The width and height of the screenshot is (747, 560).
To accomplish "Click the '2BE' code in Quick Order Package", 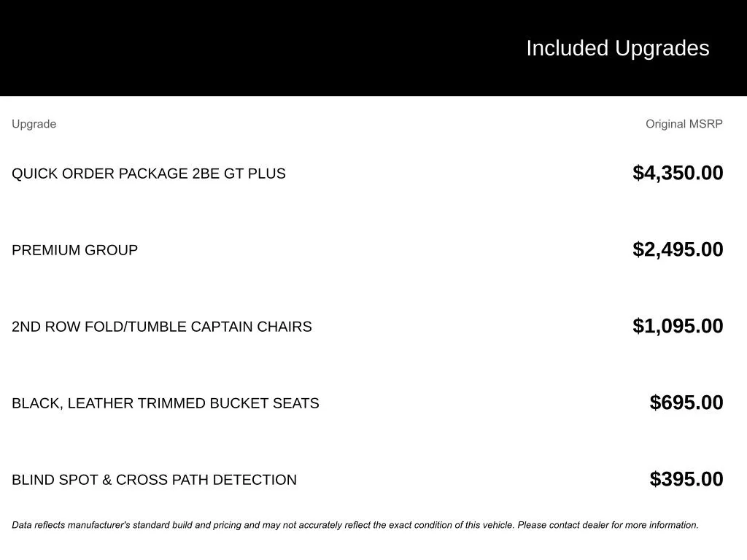I will (x=206, y=174).
